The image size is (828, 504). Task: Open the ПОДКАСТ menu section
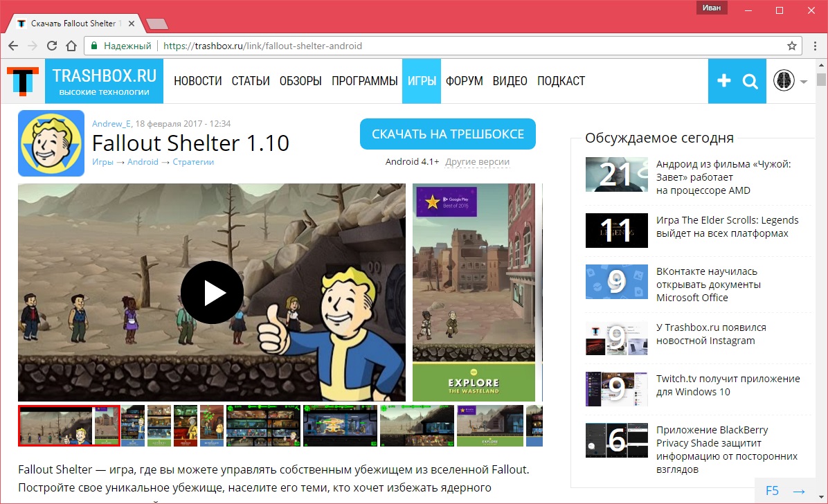(561, 81)
